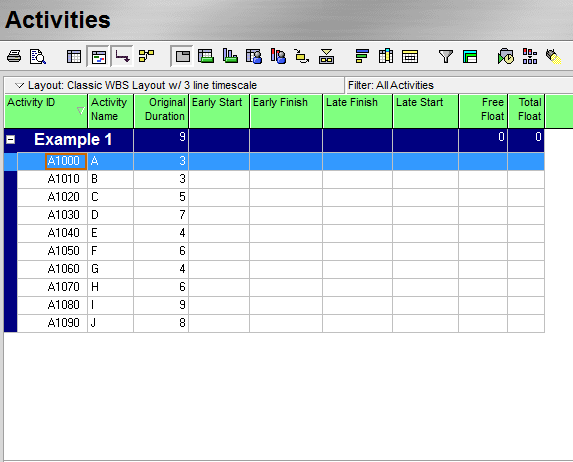Open the Activity Usage Profile icon
The width and height of the screenshot is (573, 462).
pos(230,56)
